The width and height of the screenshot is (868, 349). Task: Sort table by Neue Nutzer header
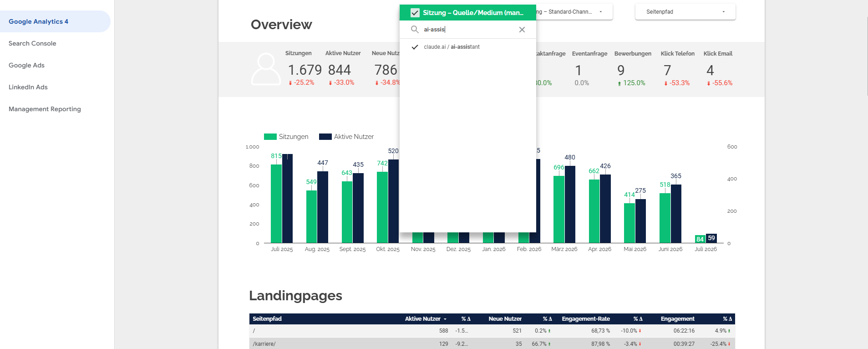point(505,319)
